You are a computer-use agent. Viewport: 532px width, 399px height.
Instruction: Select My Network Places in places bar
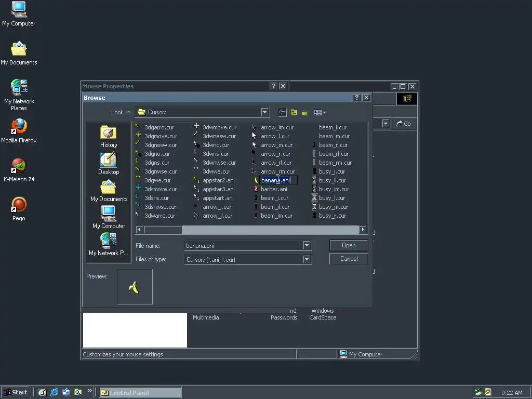click(x=109, y=245)
